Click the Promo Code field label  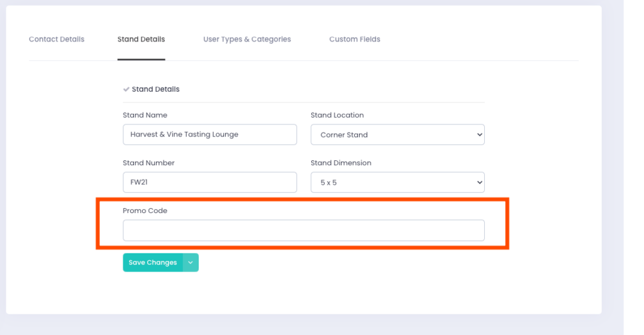coord(145,211)
